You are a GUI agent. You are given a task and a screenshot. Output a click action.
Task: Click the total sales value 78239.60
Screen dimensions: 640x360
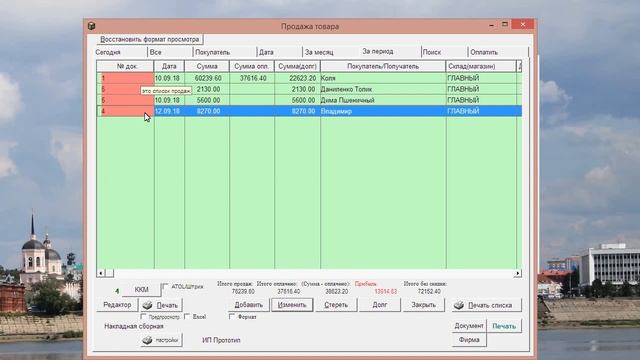(243, 291)
